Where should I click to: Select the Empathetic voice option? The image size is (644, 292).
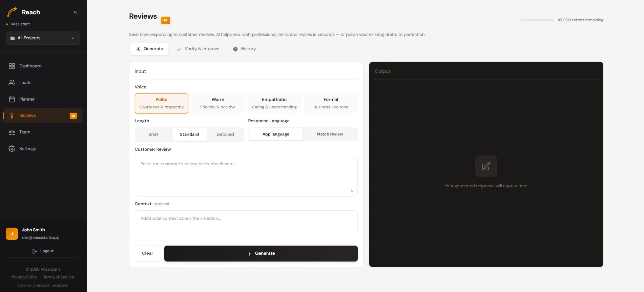tap(274, 103)
